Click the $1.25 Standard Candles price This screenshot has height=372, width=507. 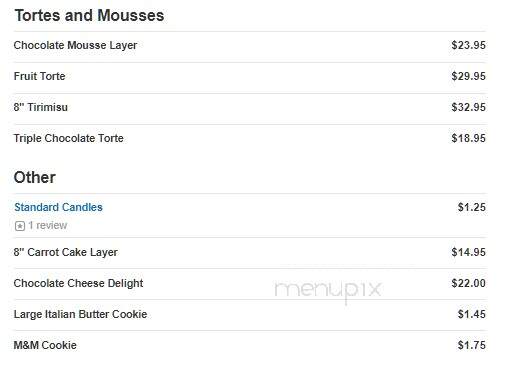tap(472, 207)
